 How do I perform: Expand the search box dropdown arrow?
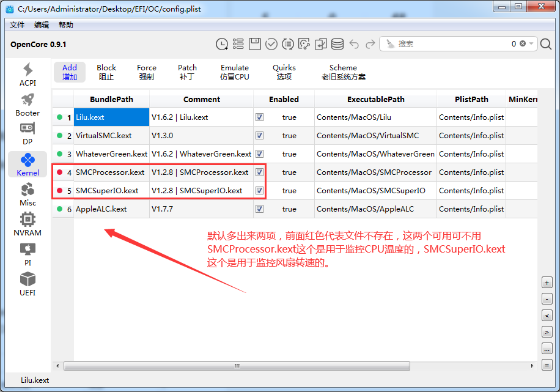pyautogui.click(x=532, y=44)
